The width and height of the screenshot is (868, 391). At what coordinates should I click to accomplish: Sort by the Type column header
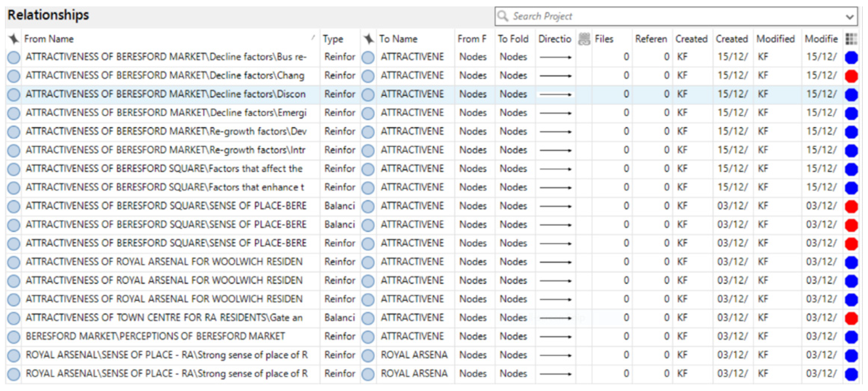click(332, 39)
